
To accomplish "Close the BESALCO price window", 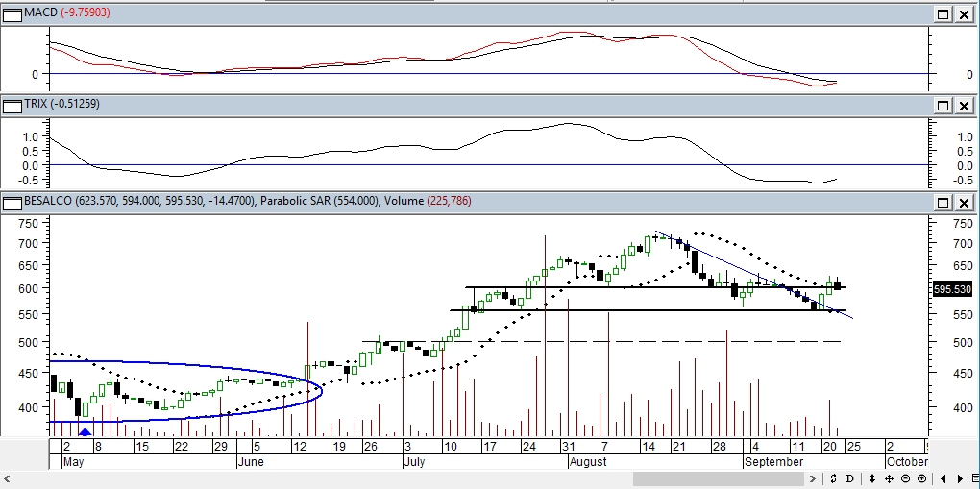I will 965,202.
